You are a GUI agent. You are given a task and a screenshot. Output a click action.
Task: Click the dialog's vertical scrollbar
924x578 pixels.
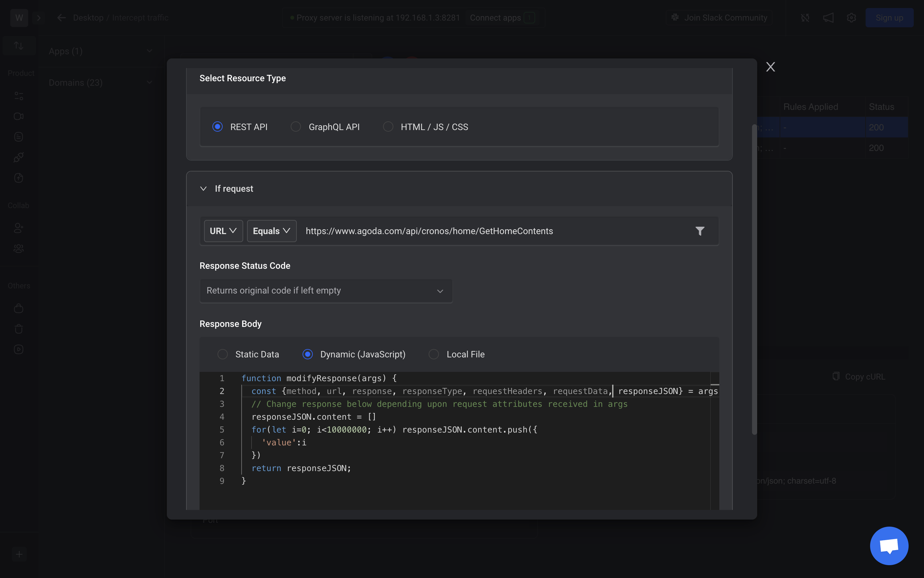point(754,279)
